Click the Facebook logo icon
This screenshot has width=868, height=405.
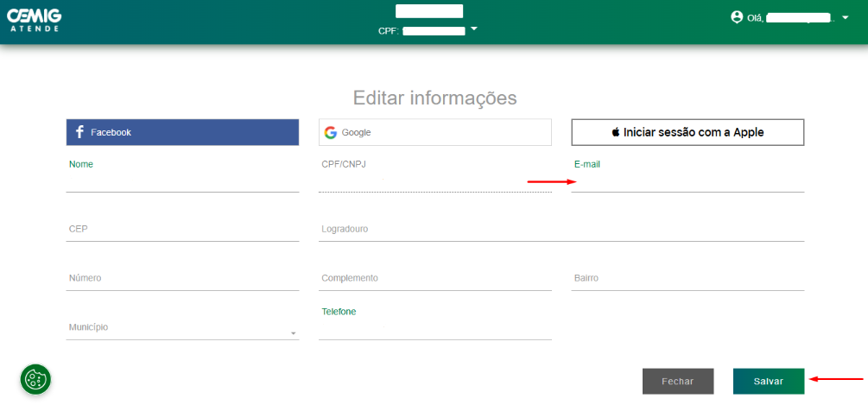(79, 132)
